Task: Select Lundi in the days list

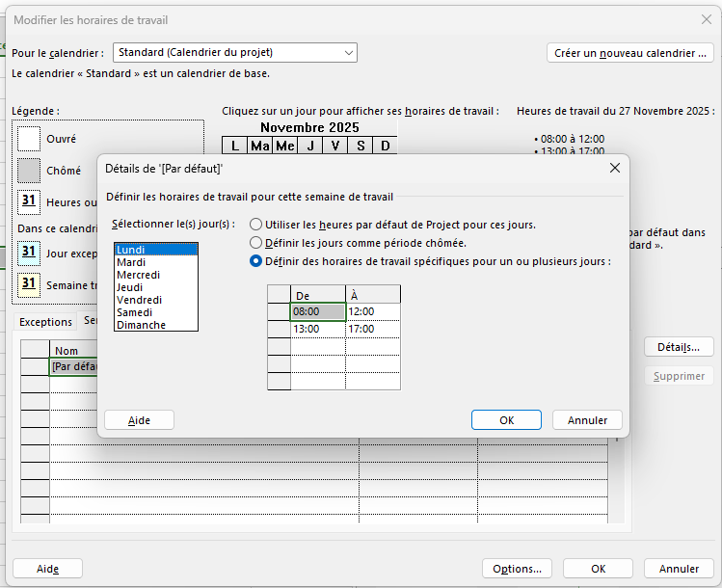Action: click(154, 250)
